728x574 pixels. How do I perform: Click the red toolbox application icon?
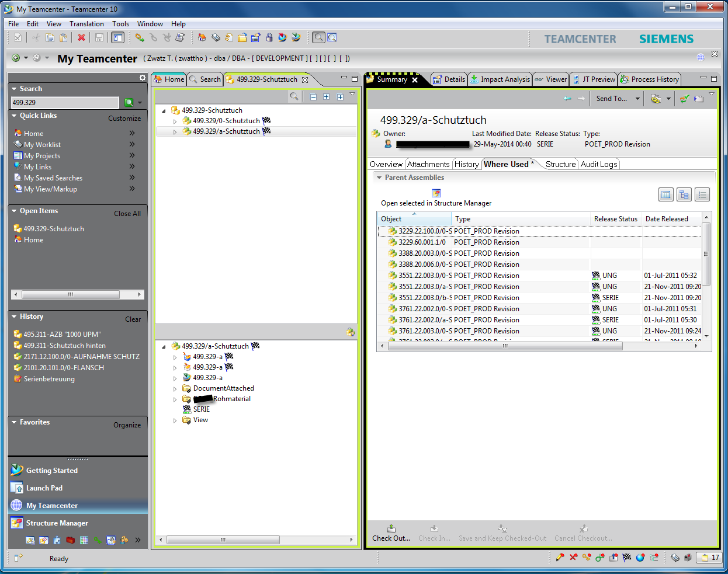click(70, 540)
